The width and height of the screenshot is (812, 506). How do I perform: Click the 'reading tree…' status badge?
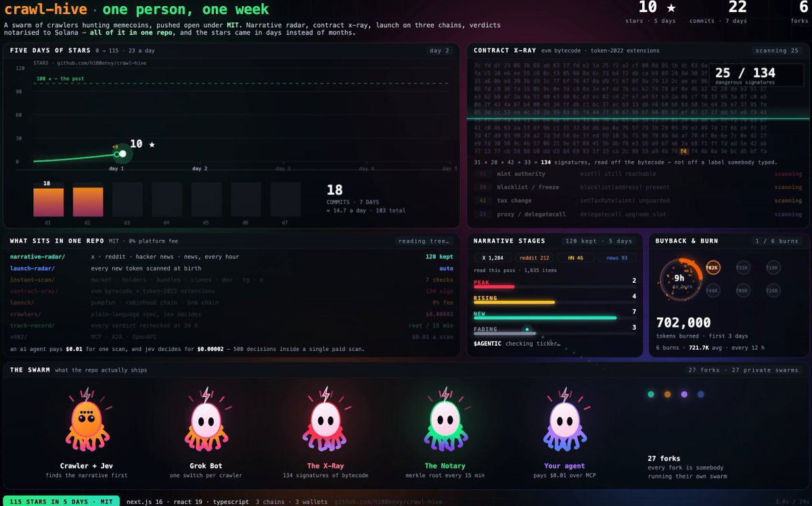[x=423, y=241]
